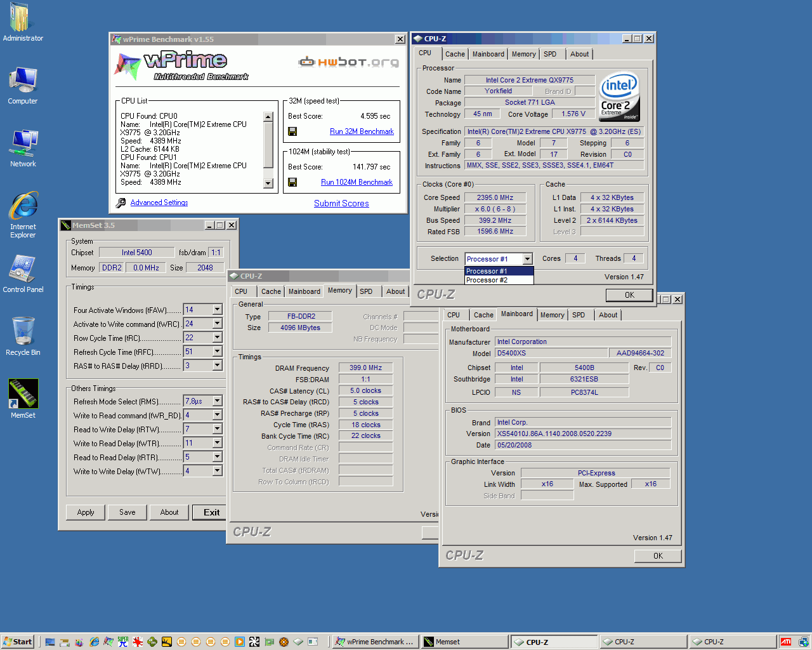The width and height of the screenshot is (812, 650).
Task: Open About tab in top CPU-Z window
Action: [579, 55]
